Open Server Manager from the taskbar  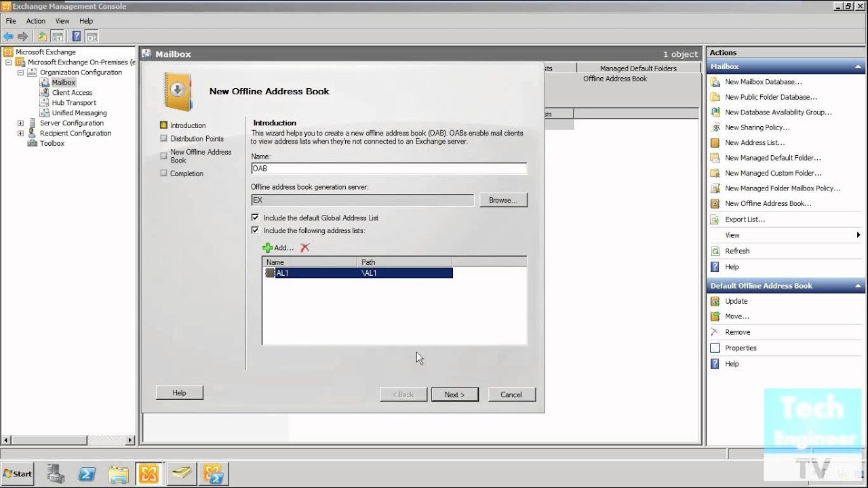point(56,474)
